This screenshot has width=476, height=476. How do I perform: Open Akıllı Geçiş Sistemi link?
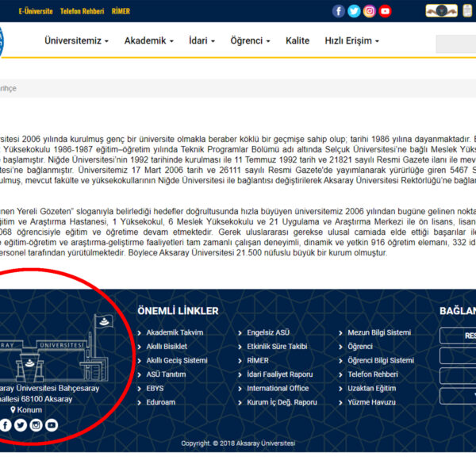tap(177, 361)
